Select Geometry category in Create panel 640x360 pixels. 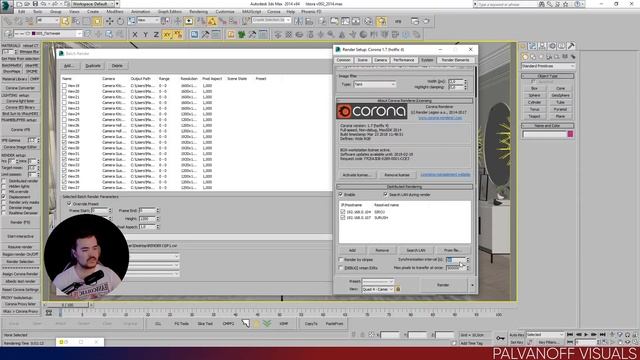tap(525, 56)
